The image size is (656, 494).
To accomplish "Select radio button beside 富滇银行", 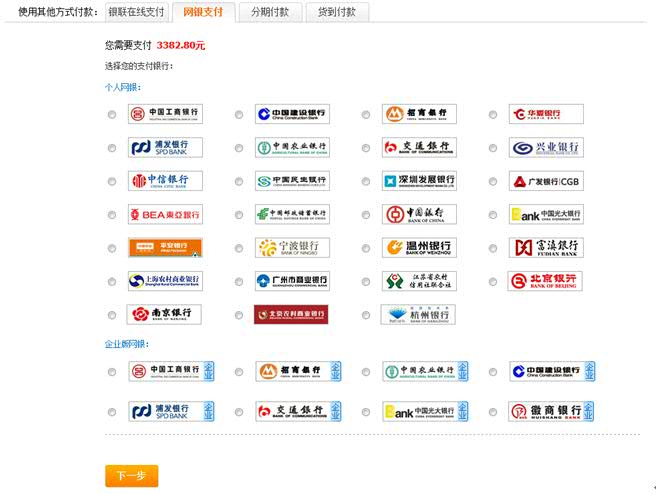I will (493, 248).
